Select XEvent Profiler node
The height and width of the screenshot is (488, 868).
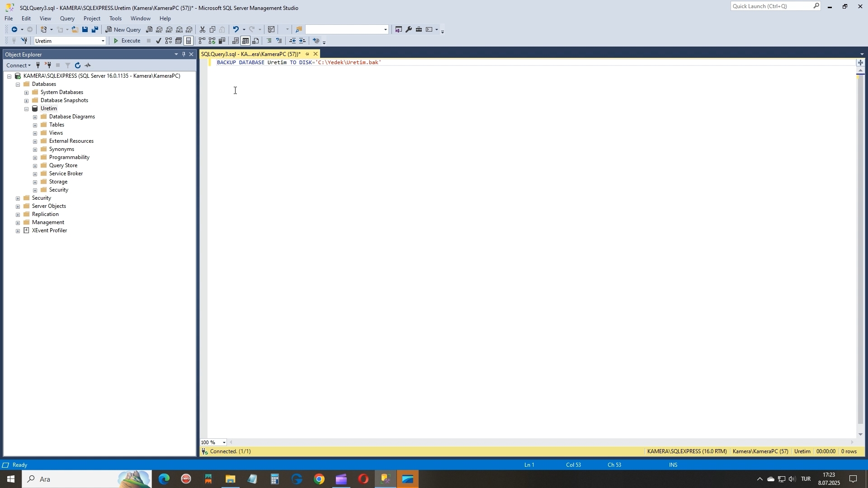(50, 230)
